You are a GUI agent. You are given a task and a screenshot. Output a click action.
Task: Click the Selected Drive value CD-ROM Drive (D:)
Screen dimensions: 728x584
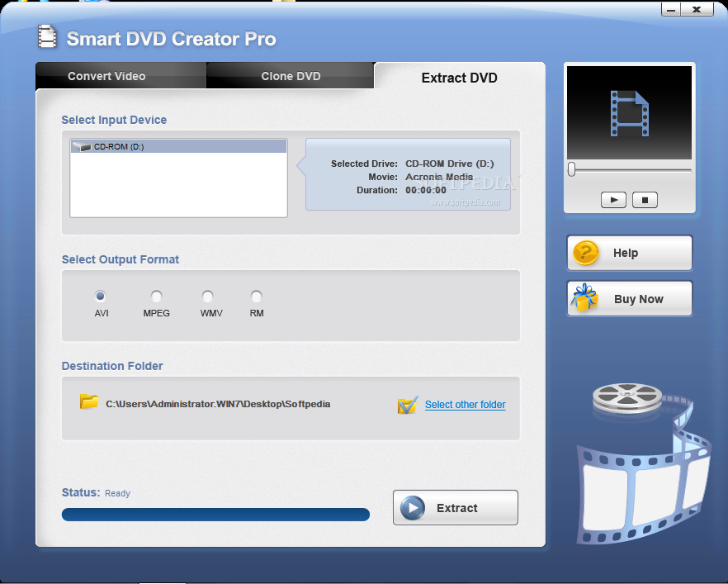449,164
